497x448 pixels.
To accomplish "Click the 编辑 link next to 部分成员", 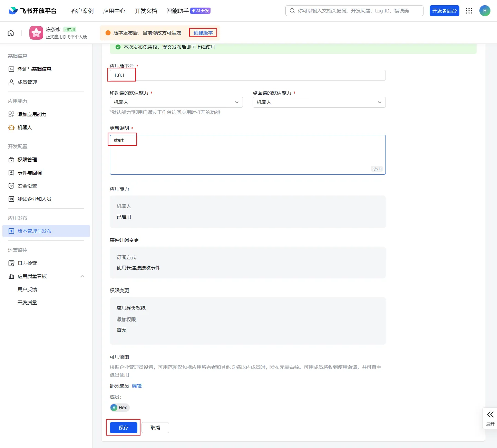I will tap(137, 386).
